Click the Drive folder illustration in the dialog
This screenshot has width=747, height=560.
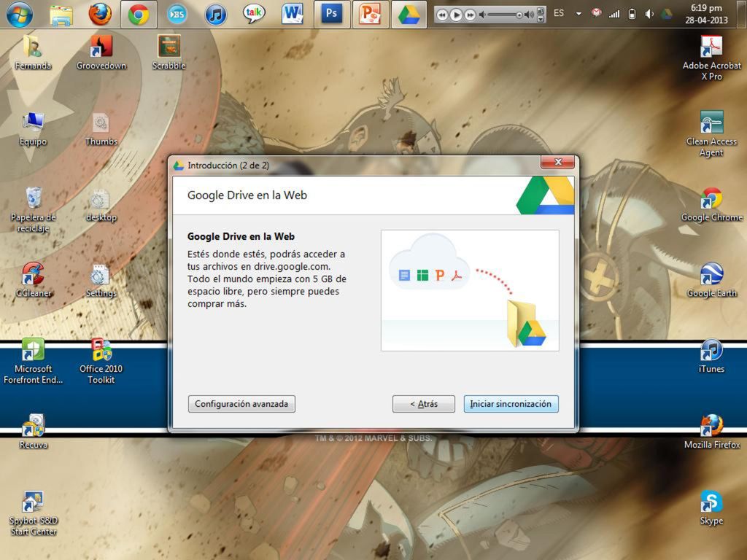[x=525, y=324]
